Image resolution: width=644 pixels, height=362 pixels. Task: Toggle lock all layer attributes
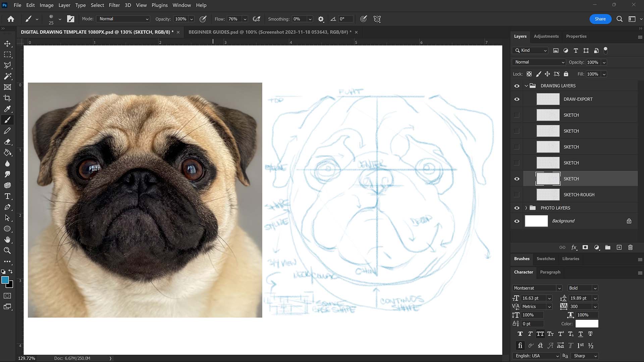(566, 74)
